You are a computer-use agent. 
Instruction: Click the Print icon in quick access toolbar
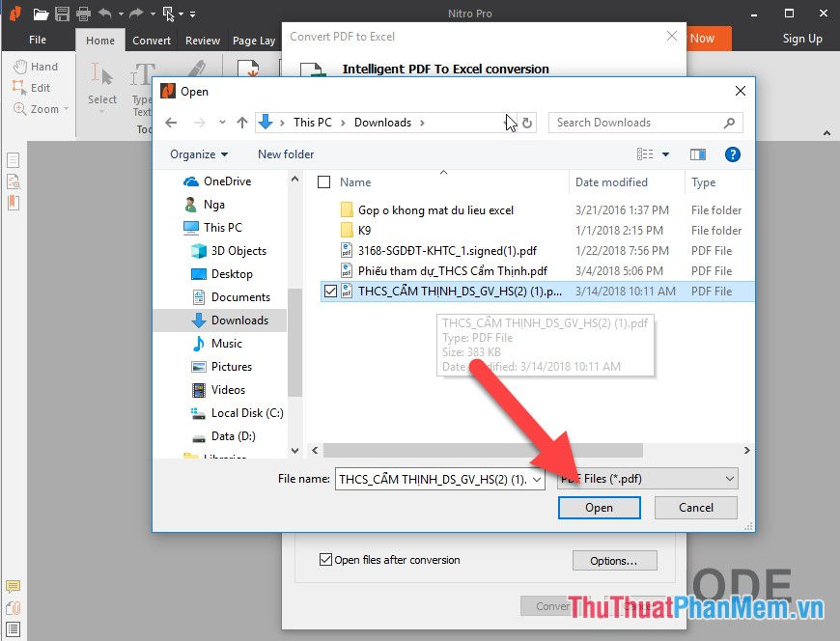pos(83,14)
